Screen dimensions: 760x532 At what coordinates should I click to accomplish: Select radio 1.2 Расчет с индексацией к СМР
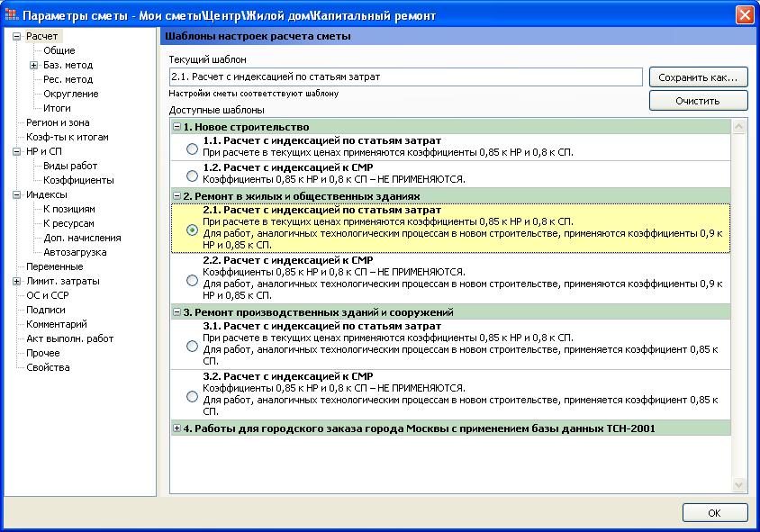click(192, 176)
